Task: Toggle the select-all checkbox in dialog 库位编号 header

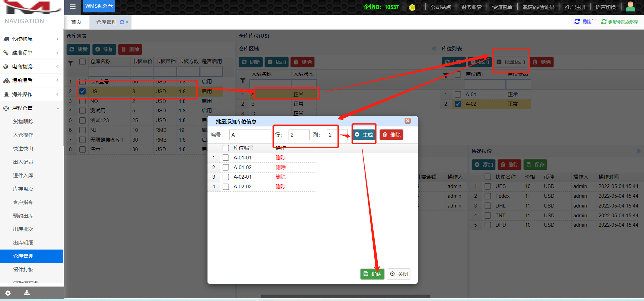Action: [226, 148]
